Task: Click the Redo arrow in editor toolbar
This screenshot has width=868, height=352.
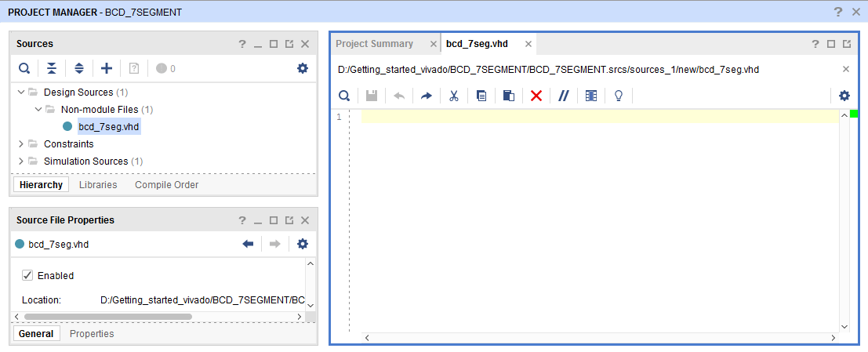Action: coord(427,96)
